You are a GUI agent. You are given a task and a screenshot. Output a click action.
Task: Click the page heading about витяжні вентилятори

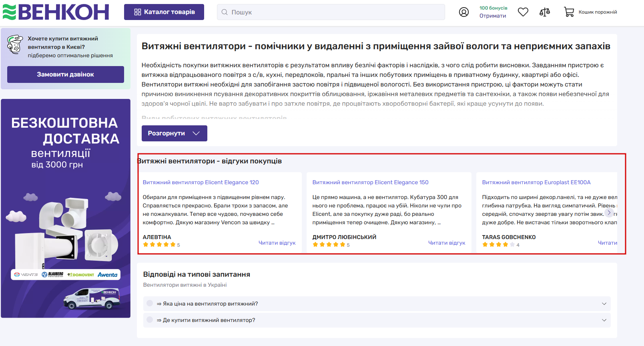pyautogui.click(x=376, y=46)
